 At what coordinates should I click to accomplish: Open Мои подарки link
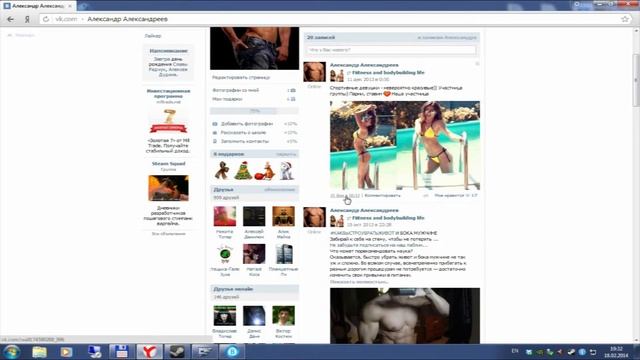[227, 99]
